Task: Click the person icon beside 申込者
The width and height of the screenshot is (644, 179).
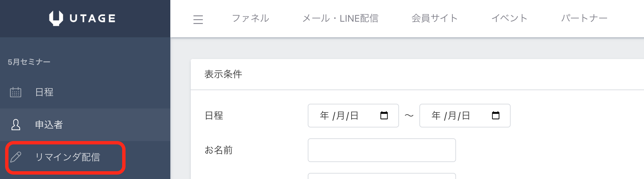Action: coord(16,125)
